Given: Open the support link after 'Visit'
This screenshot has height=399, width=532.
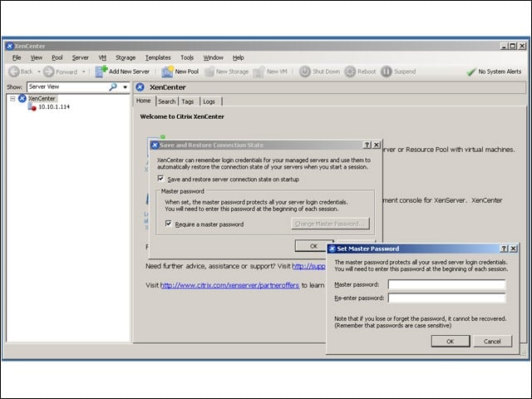Looking at the screenshot, I should click(308, 266).
